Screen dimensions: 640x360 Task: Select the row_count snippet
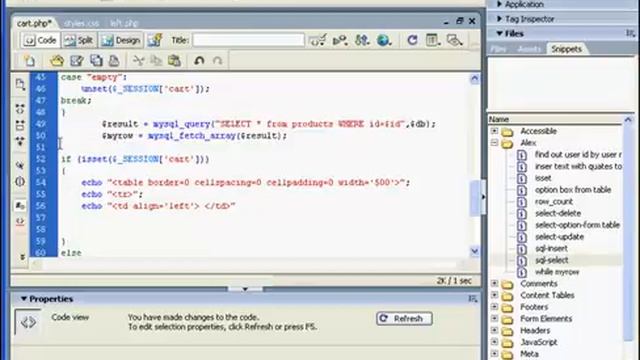click(x=553, y=202)
